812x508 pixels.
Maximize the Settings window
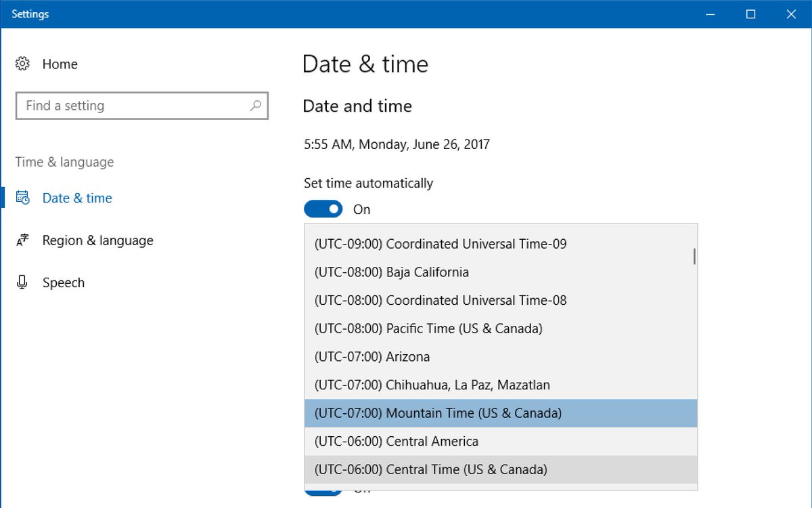pos(750,14)
